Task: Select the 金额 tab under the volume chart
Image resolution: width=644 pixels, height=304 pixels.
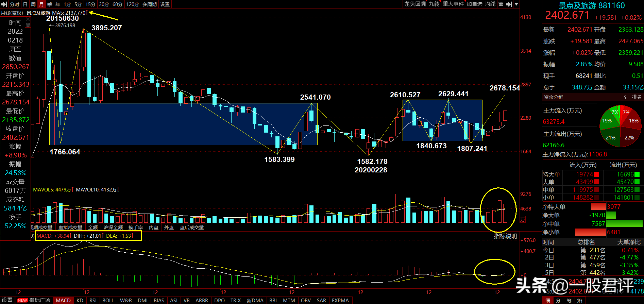Action: pos(93,227)
